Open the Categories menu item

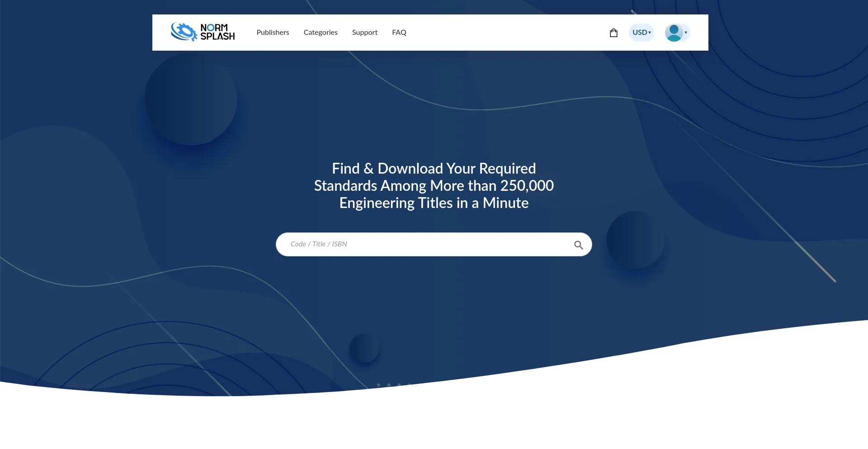(x=321, y=33)
